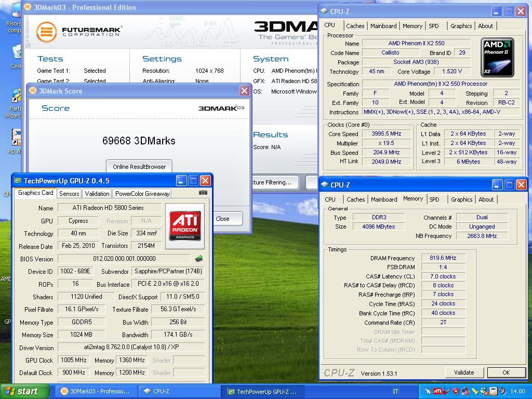The width and height of the screenshot is (532, 399).
Task: Click the Subvendor Sapphire/PCPartner field
Action: (168, 271)
